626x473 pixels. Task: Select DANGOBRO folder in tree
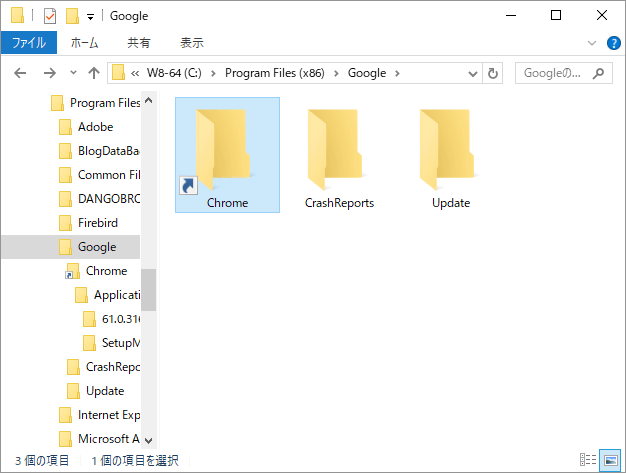[x=99, y=199]
